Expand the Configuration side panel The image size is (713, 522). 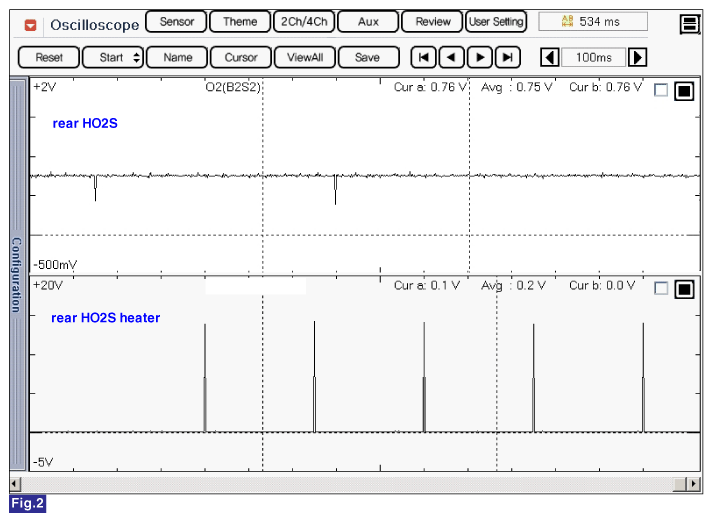16,275
